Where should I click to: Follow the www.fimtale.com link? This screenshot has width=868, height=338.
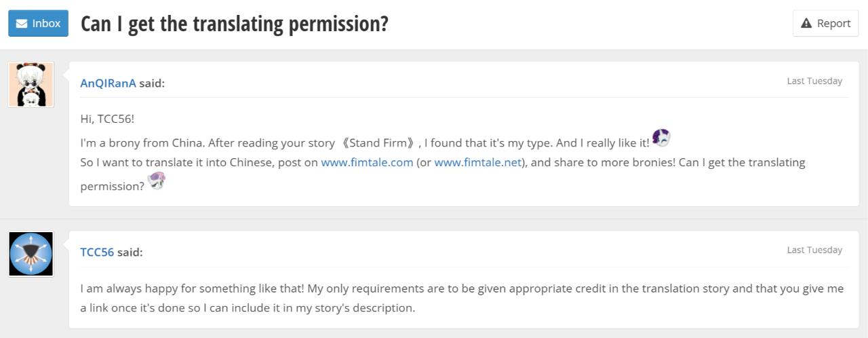pos(367,163)
